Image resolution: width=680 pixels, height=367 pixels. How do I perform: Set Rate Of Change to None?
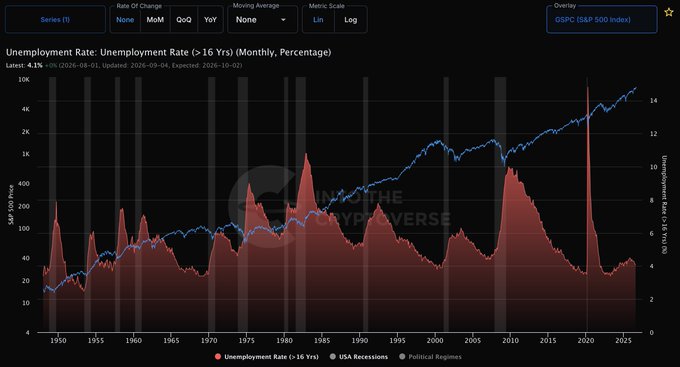tap(125, 20)
